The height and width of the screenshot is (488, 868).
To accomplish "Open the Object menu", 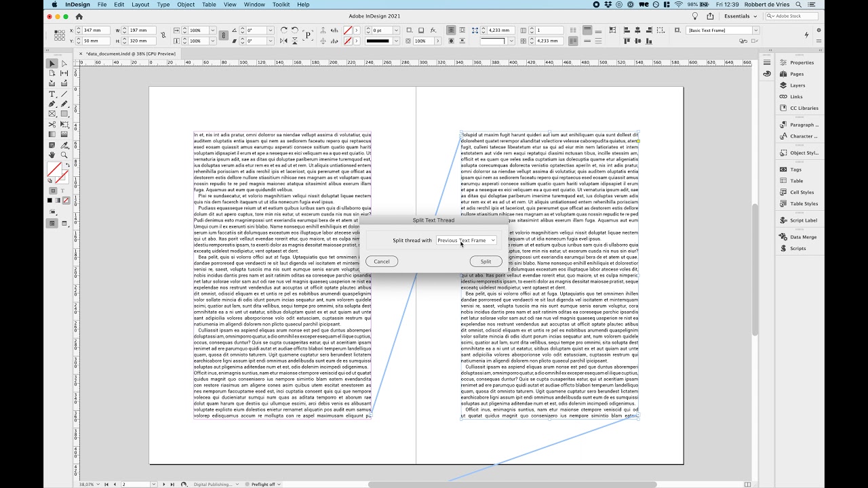I will point(186,5).
